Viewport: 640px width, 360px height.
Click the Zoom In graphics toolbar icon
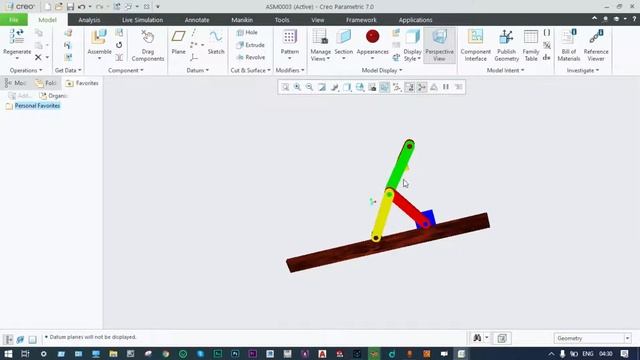pyautogui.click(x=297, y=87)
